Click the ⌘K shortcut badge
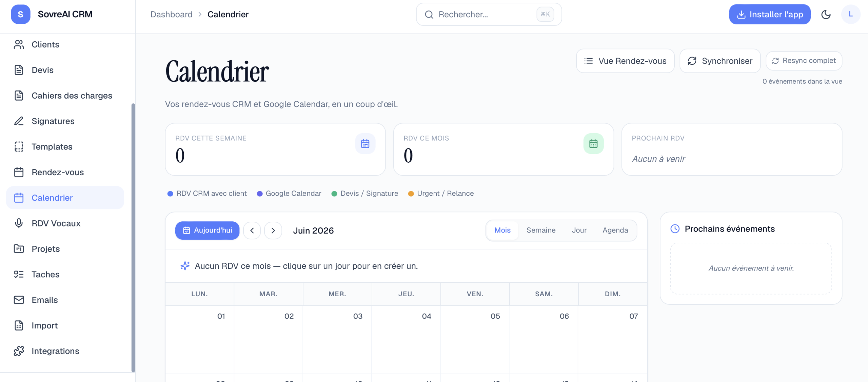868x382 pixels. pos(545,14)
